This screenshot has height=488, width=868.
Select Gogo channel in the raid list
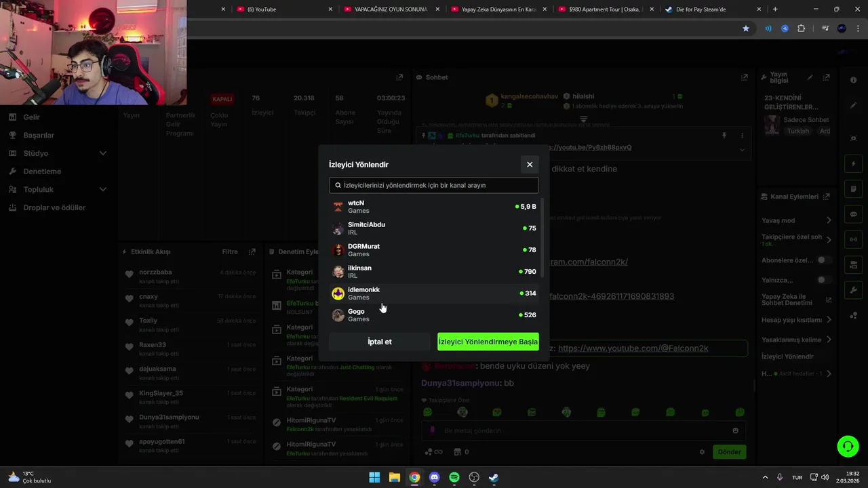coord(434,315)
